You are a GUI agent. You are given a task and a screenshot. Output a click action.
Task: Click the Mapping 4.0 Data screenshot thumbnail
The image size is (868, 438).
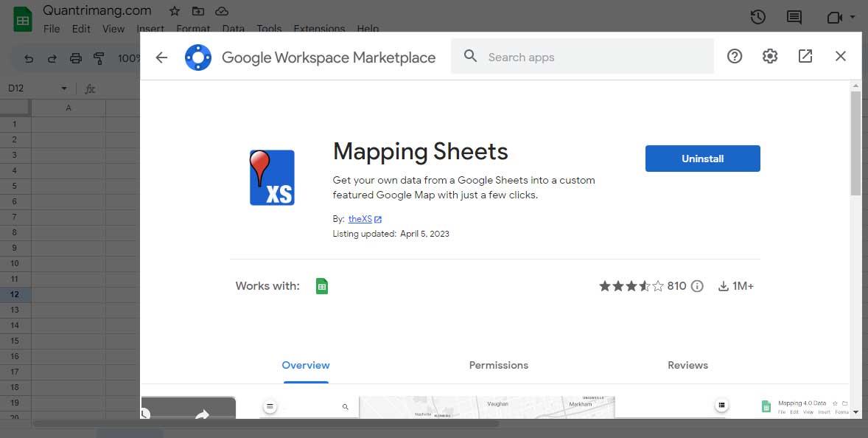(x=804, y=407)
